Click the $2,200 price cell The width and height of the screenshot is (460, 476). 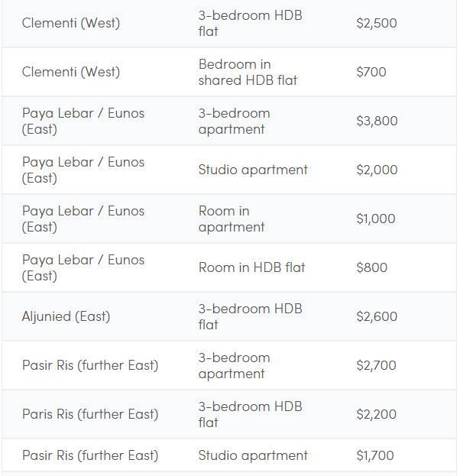pyautogui.click(x=376, y=414)
